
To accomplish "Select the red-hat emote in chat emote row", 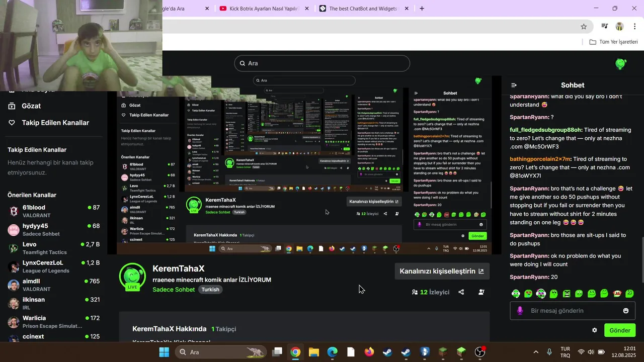I will [x=617, y=294].
